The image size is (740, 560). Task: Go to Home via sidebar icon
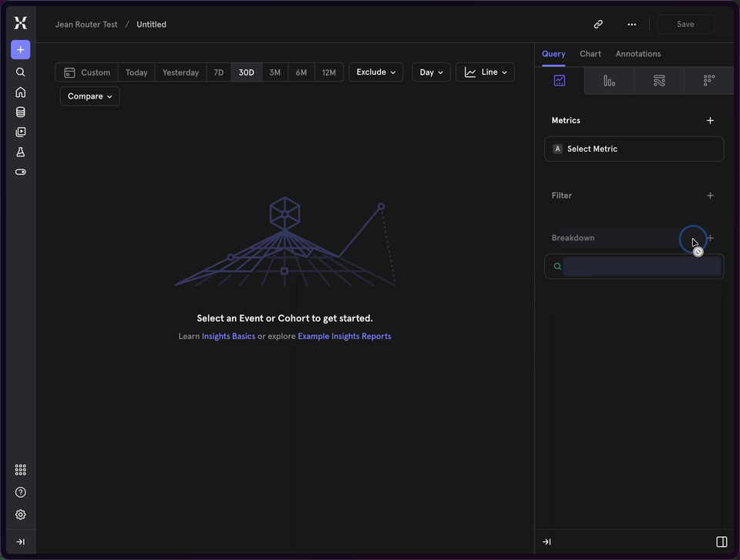[21, 92]
